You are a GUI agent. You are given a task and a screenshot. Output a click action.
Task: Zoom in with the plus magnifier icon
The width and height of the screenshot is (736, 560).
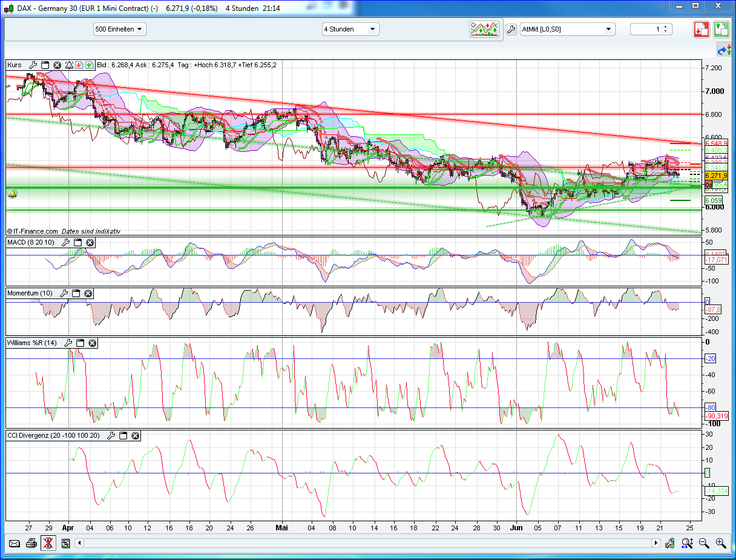pyautogui.click(x=721, y=543)
